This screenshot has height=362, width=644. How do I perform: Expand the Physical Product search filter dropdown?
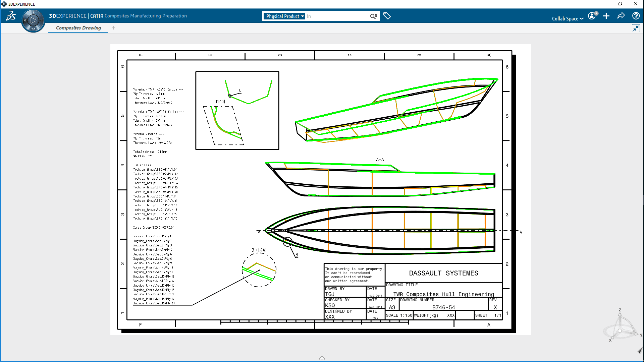285,16
